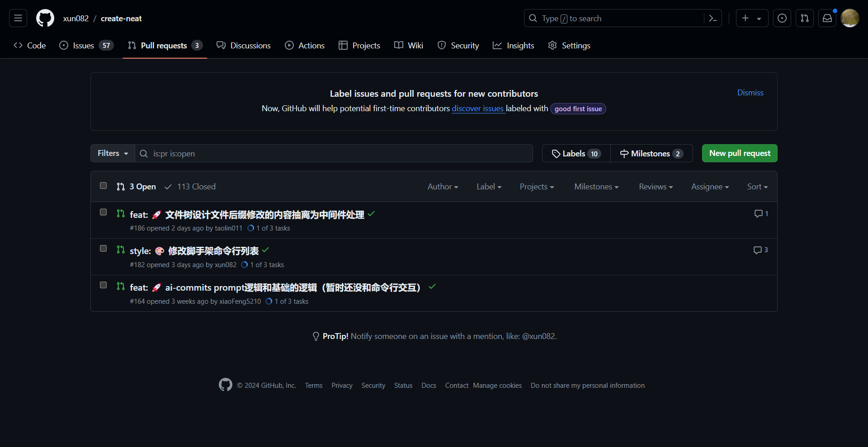Open the Labels button
The image size is (868, 447).
[x=576, y=154]
